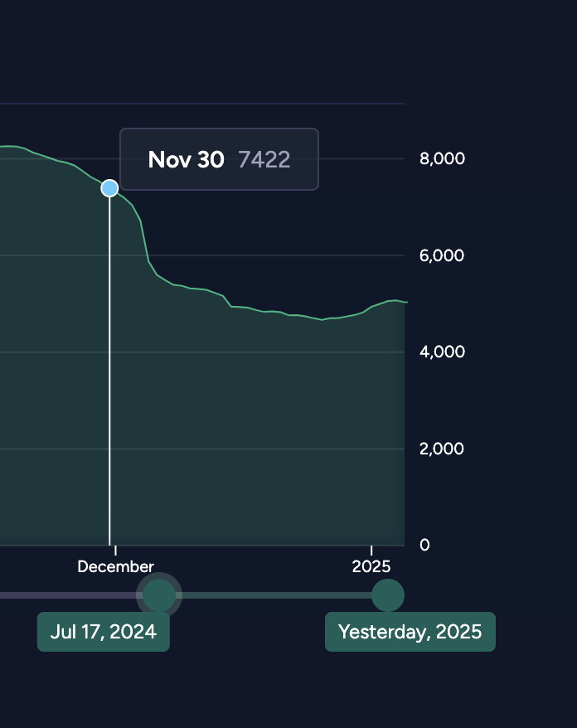Click the 7422 value in the tooltip
The width and height of the screenshot is (577, 728).
(x=264, y=160)
